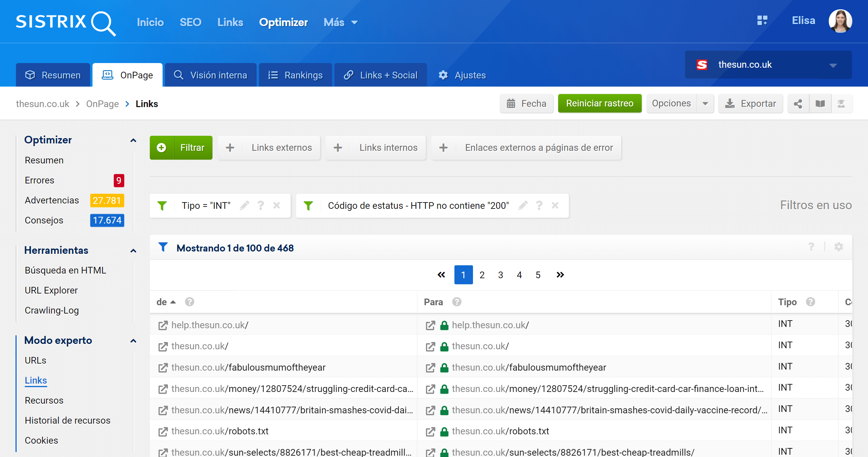This screenshot has width=868, height=457.
Task: Click help icon on Tipo filter
Action: [x=260, y=205]
